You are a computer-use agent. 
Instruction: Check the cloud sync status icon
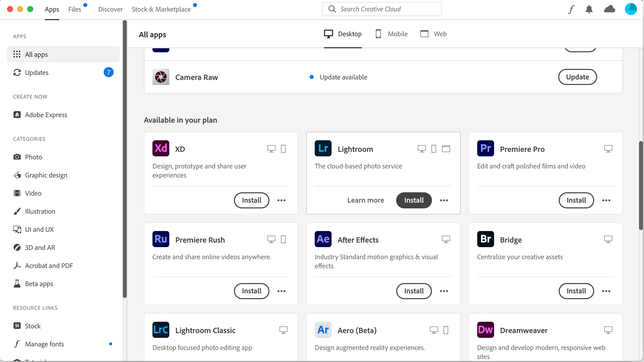[x=610, y=9]
